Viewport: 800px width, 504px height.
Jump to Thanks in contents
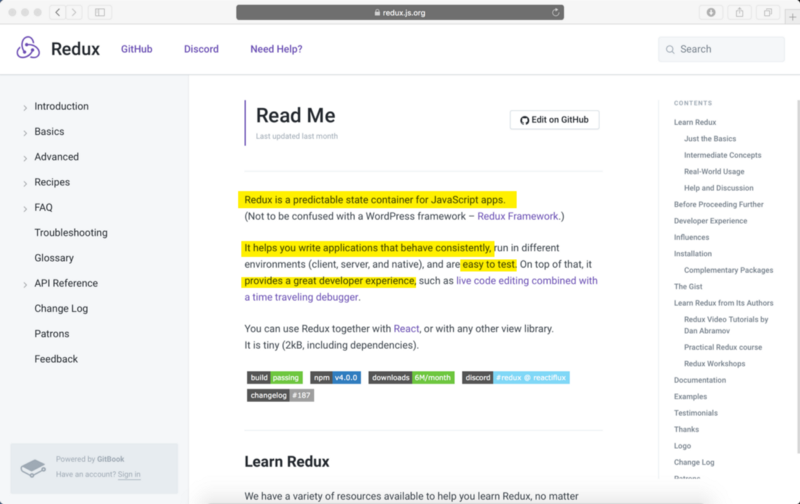click(x=686, y=430)
